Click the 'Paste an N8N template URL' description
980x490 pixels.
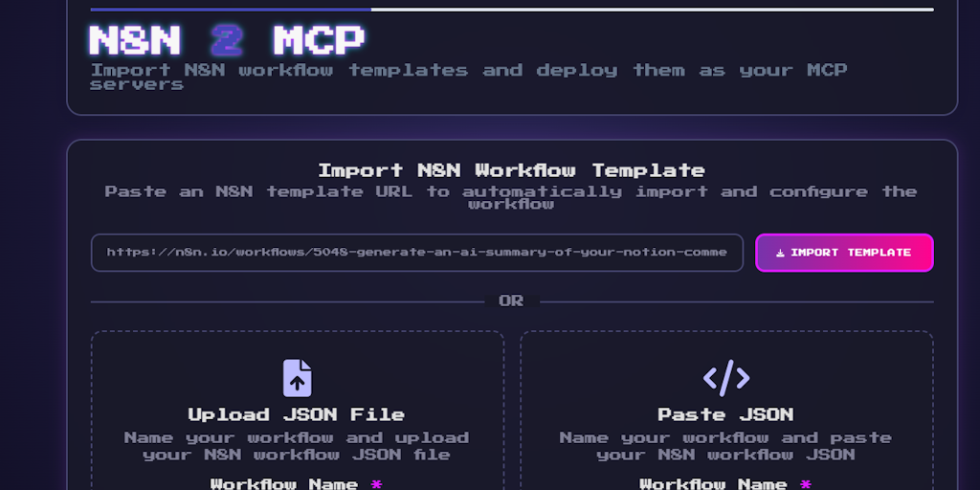pos(511,197)
